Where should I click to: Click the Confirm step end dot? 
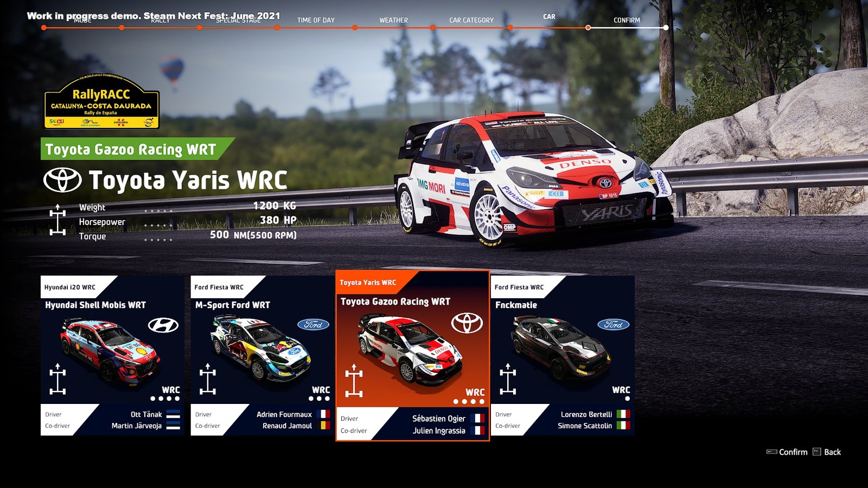(666, 27)
